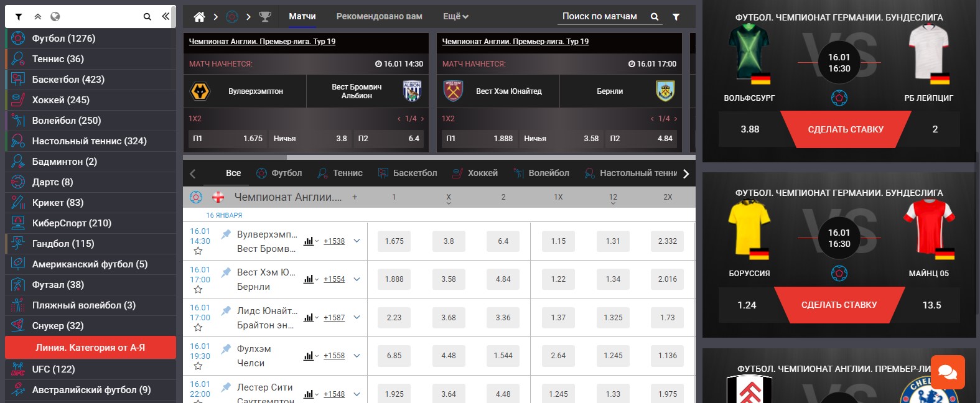Go to the home icon in breadcrumbs
Image resolution: width=980 pixels, height=403 pixels.
tap(199, 17)
